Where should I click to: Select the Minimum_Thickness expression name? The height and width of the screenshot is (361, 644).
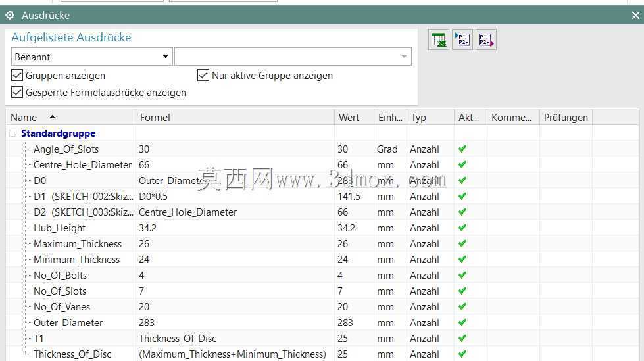(77, 260)
